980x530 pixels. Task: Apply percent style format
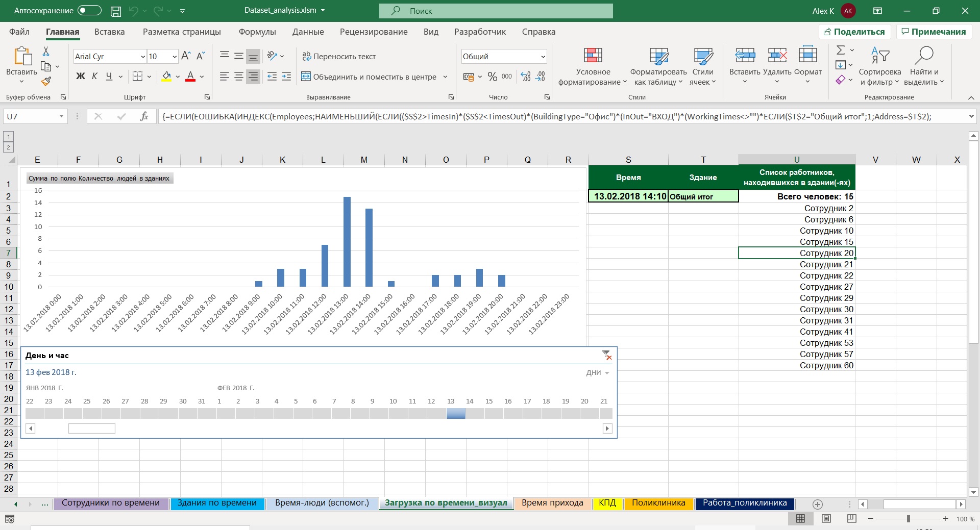pos(493,77)
